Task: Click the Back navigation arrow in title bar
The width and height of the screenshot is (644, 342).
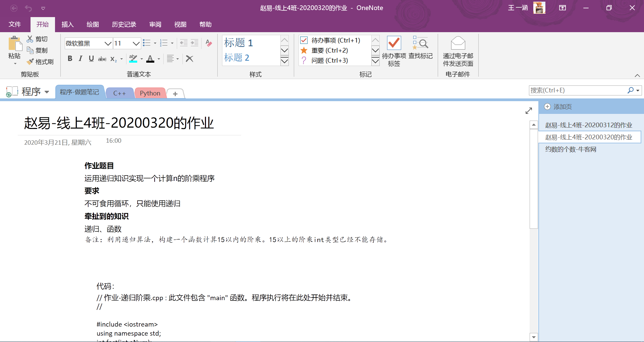Action: coord(14,8)
